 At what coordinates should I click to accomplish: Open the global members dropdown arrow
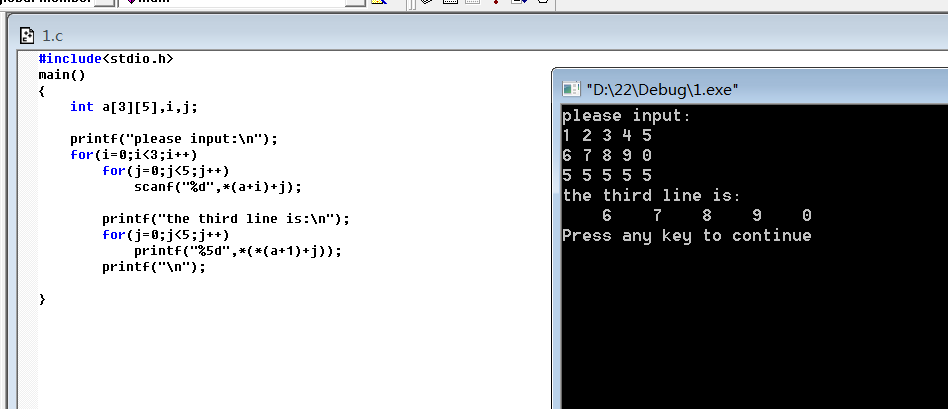click(105, 2)
